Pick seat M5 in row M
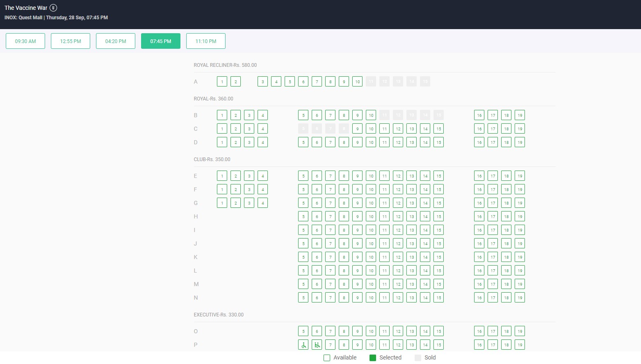Image resolution: width=641 pixels, height=364 pixels. coord(303,284)
